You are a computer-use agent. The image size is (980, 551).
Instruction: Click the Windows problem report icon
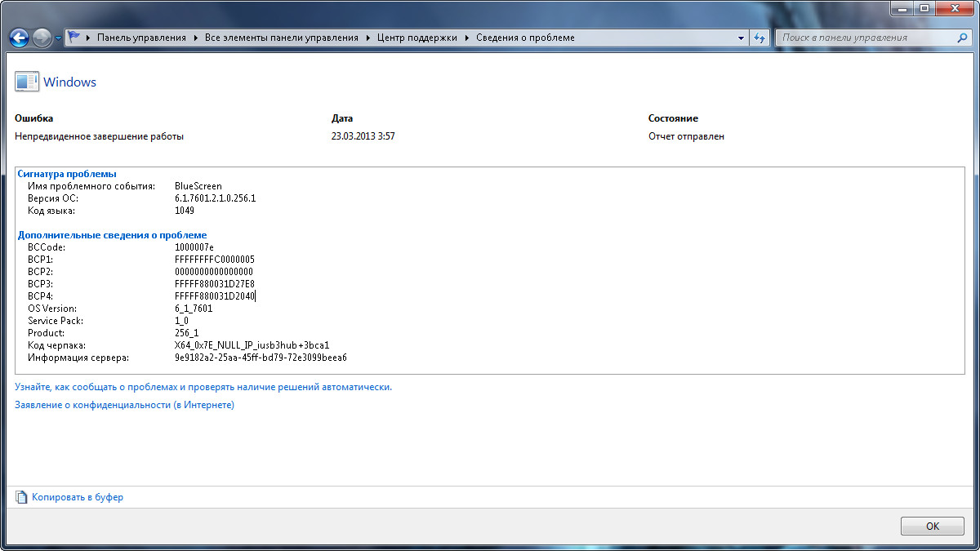pyautogui.click(x=26, y=82)
